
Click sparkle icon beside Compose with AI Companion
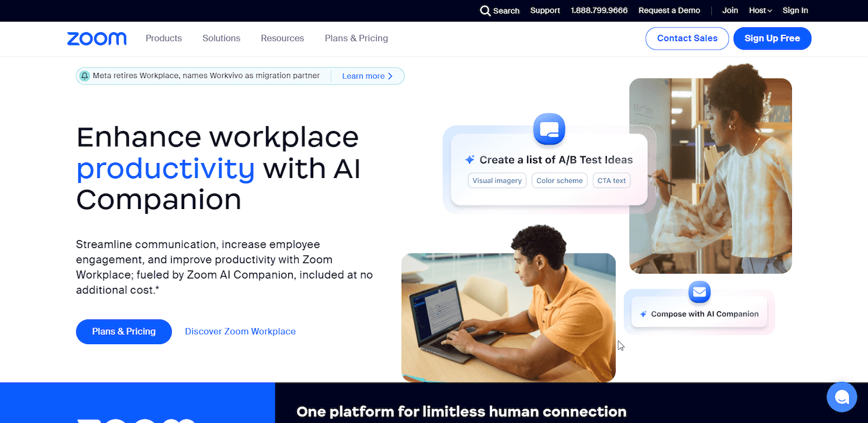pyautogui.click(x=644, y=314)
